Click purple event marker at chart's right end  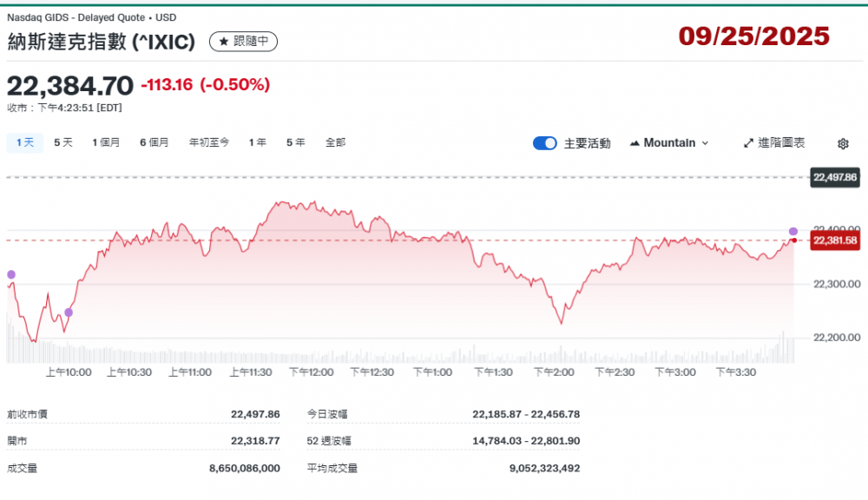click(x=793, y=231)
